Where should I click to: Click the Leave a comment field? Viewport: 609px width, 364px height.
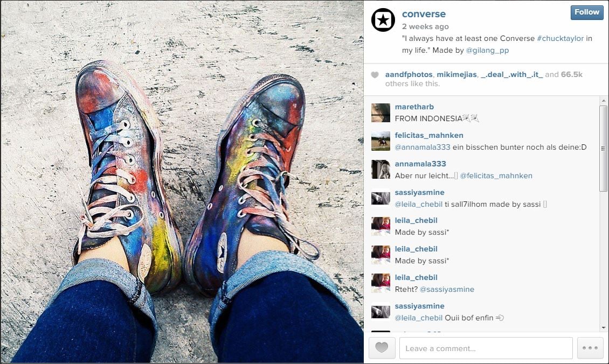click(x=486, y=348)
